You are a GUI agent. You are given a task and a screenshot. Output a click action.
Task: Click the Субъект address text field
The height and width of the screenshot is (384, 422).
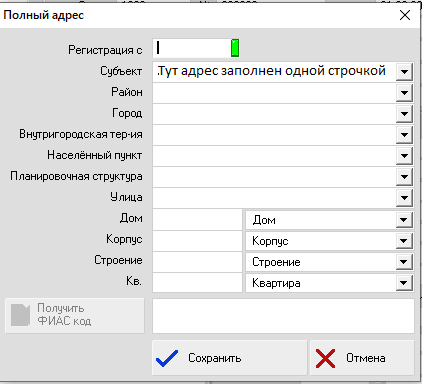click(274, 71)
